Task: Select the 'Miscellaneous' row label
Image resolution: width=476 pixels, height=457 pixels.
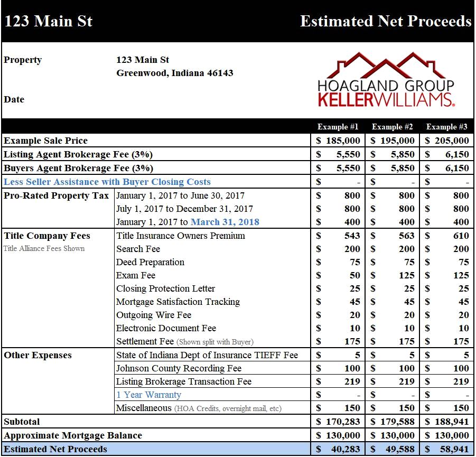Action: click(144, 408)
